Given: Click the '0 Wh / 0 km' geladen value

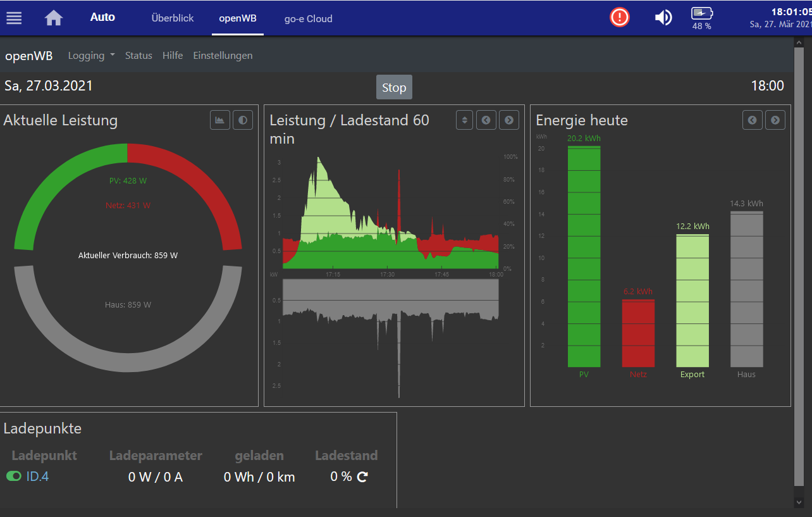Looking at the screenshot, I should (x=259, y=477).
